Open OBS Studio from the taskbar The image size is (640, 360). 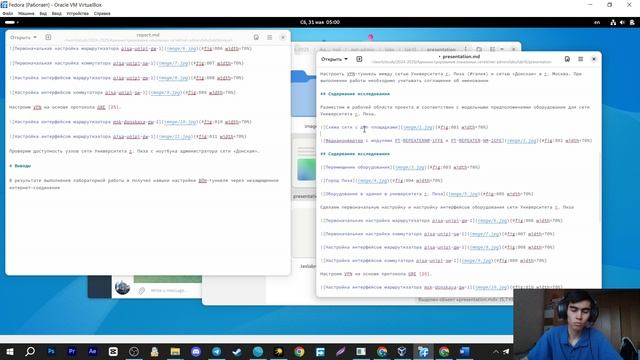click(x=134, y=351)
